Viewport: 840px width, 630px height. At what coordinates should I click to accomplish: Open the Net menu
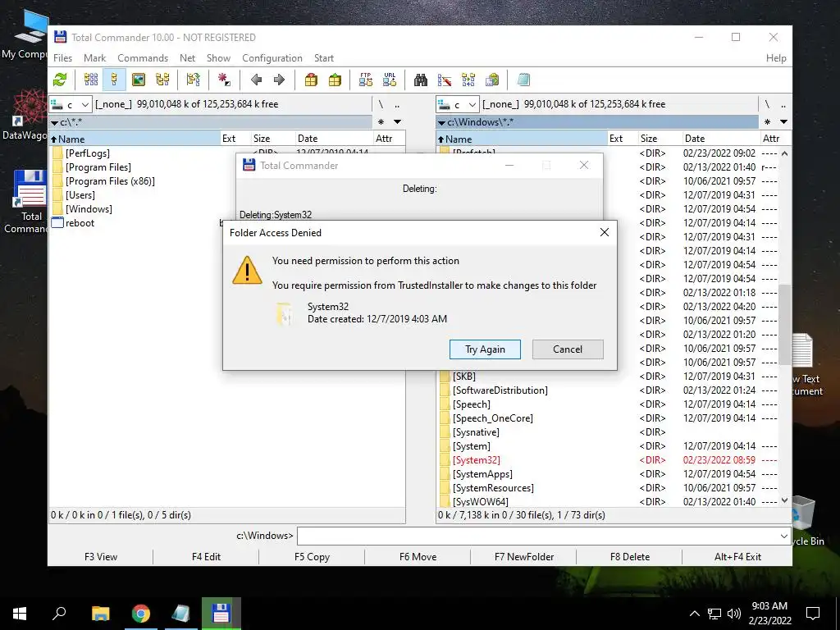(188, 58)
